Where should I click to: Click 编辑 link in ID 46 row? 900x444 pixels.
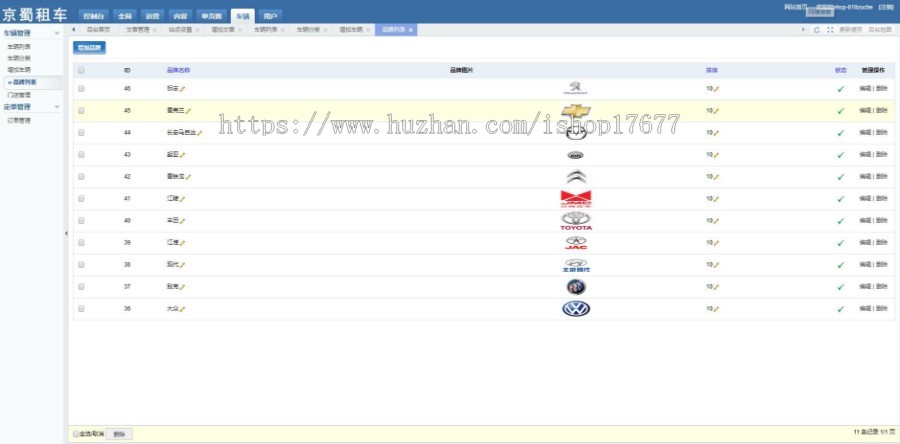[865, 89]
